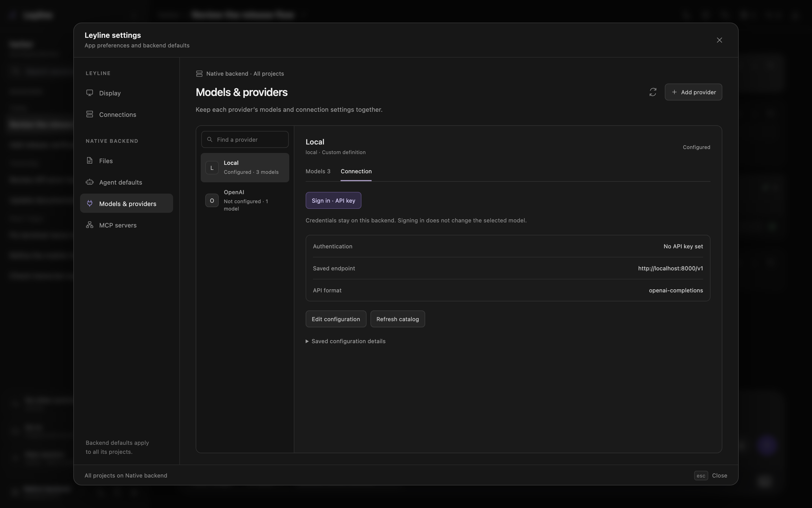Select the Local provider entry
Screen dimensions: 812x508
(245, 168)
